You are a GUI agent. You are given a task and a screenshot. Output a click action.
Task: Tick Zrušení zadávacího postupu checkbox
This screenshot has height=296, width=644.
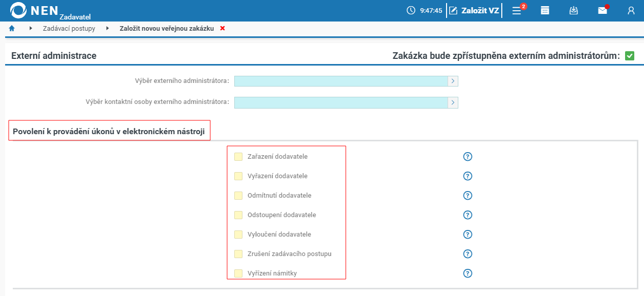click(x=238, y=254)
